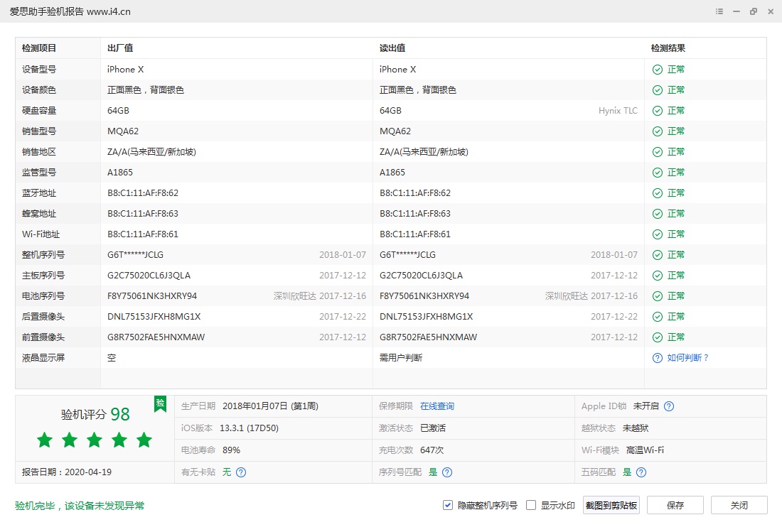Viewport: 782px width, 532px height.
Task: Click the first green rating star
Action: [x=45, y=440]
